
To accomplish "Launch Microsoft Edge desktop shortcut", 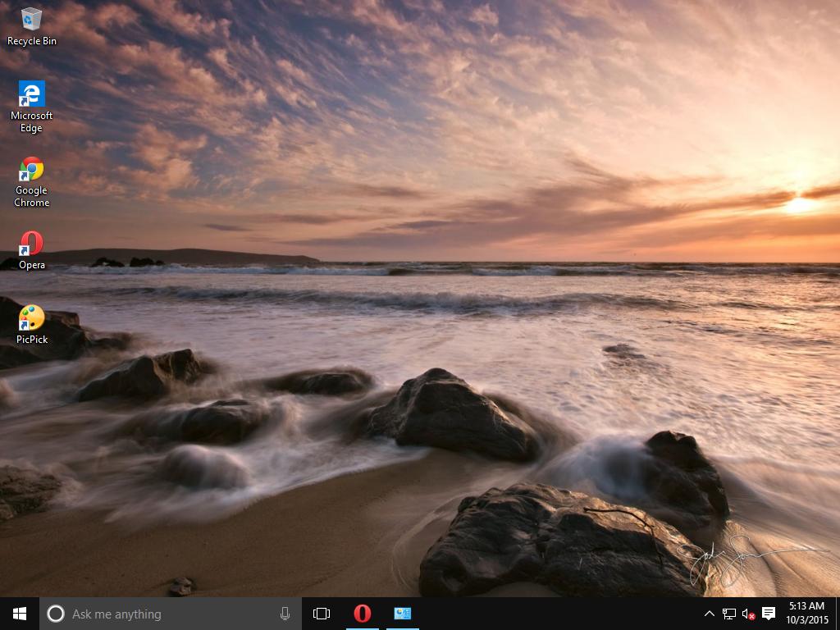I will 31,93.
